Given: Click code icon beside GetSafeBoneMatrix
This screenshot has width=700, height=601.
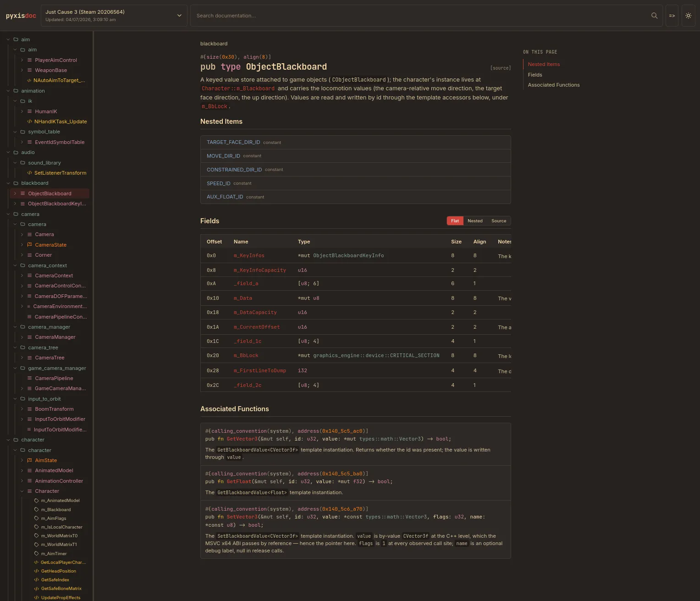Looking at the screenshot, I should pyautogui.click(x=37, y=588).
